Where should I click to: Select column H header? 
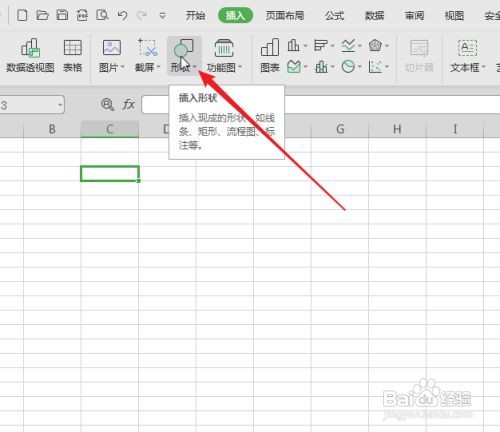click(x=397, y=129)
